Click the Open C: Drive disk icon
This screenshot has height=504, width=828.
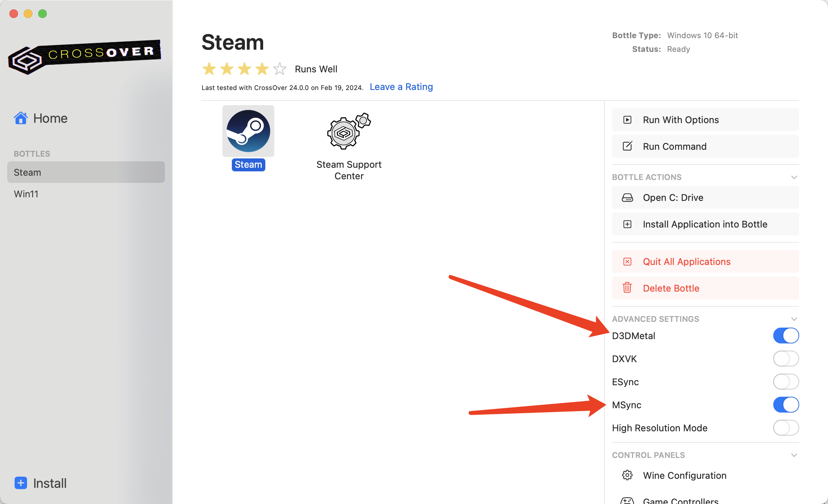pos(627,198)
